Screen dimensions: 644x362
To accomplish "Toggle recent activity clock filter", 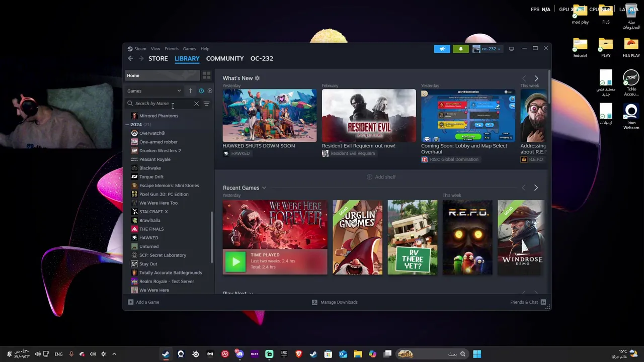I will [201, 91].
